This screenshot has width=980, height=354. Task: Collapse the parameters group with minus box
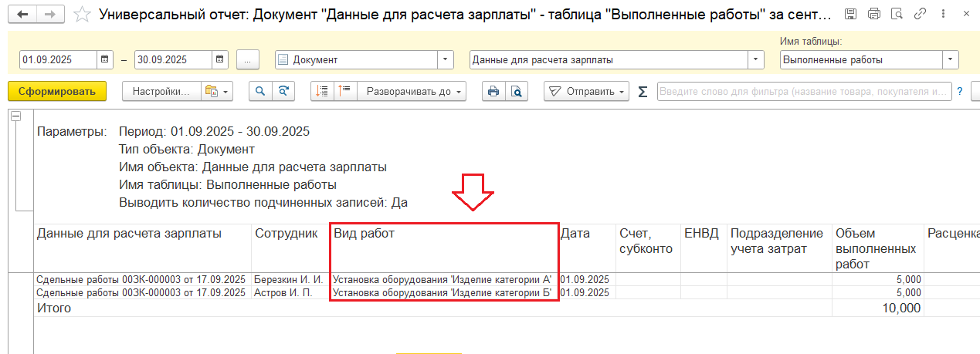point(15,116)
